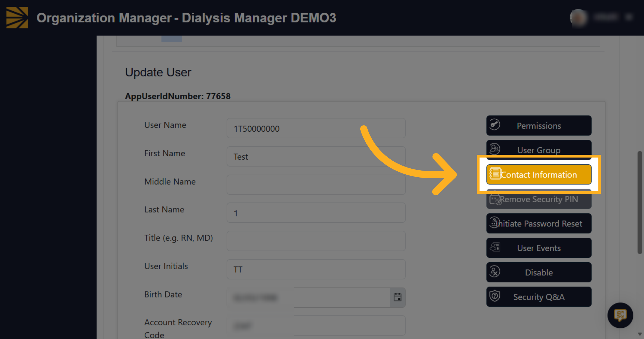Click the scroll-down arrow at page bottom
The image size is (644, 339).
pos(640,334)
